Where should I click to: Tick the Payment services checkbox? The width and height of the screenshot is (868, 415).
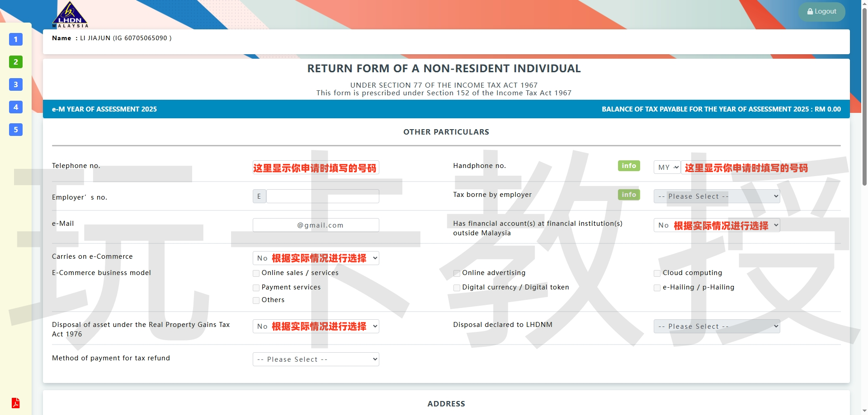click(x=256, y=288)
